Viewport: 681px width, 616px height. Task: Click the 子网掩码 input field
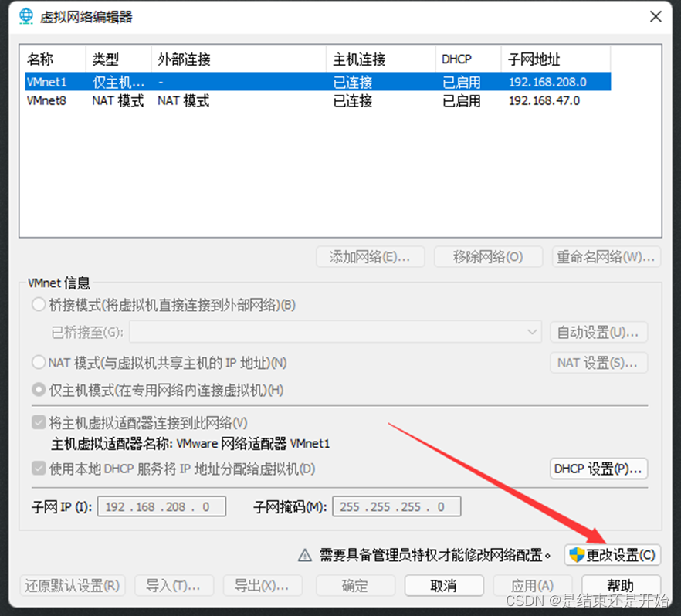click(x=397, y=506)
